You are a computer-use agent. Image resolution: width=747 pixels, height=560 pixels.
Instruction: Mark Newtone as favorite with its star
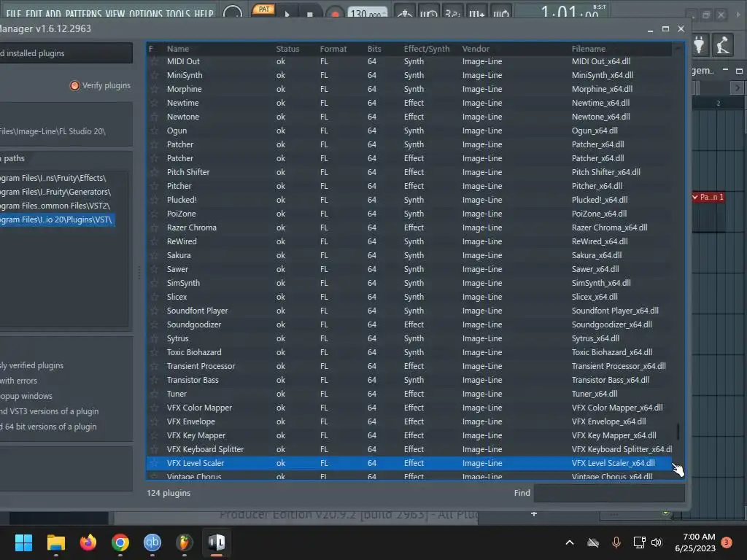point(154,117)
